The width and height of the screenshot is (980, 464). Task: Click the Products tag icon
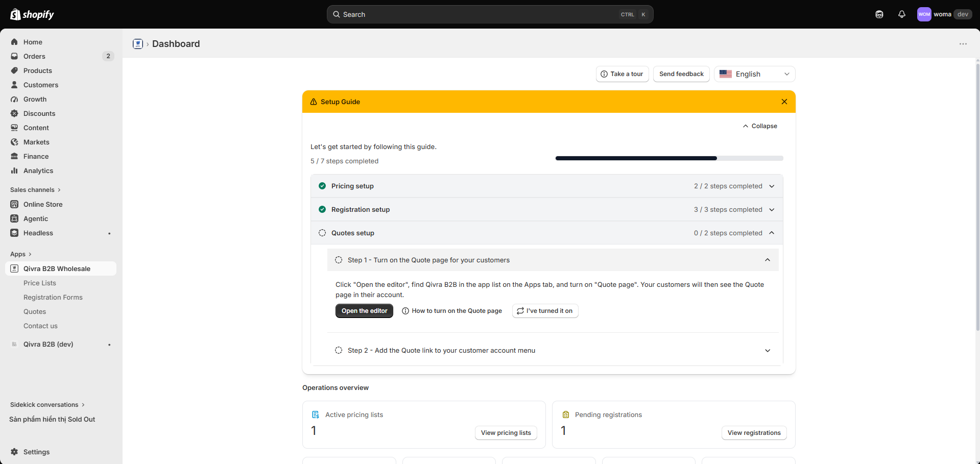[14, 70]
